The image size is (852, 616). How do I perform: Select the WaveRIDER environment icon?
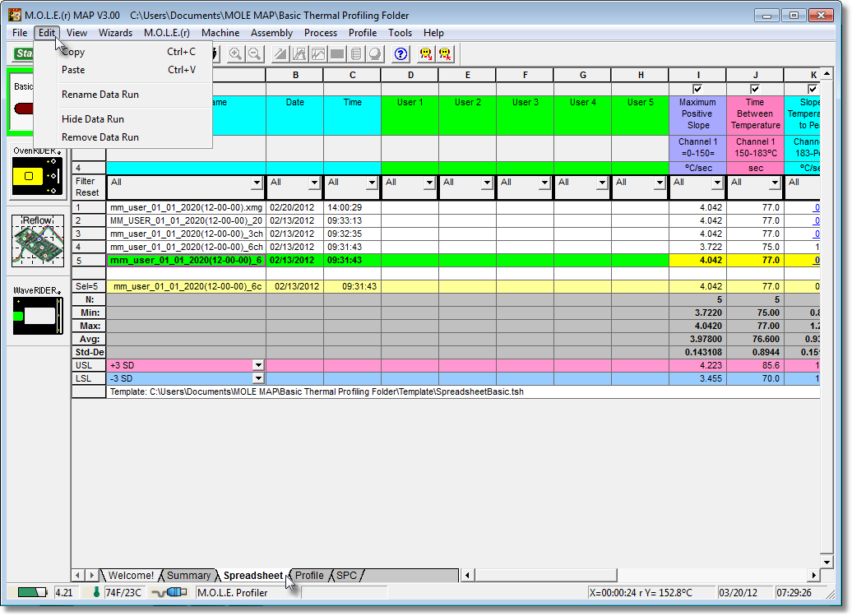tap(38, 316)
